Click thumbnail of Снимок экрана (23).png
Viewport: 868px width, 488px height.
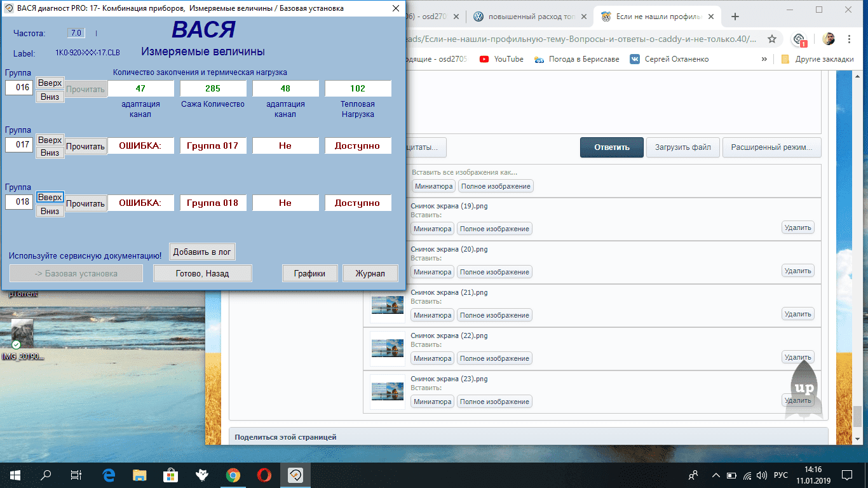(x=387, y=390)
